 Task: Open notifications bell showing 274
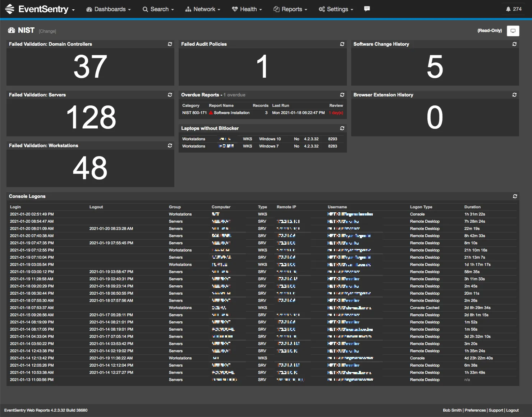click(x=514, y=9)
